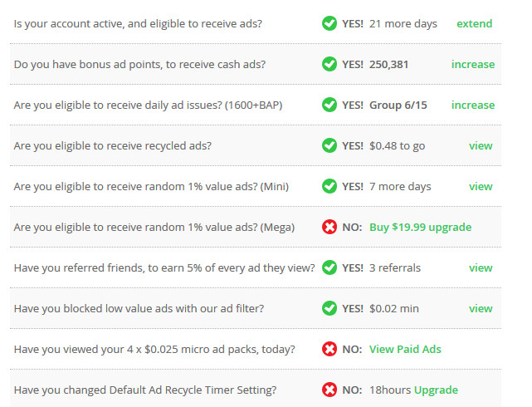Open view link next to 3 referrals
Screen dimensions: 532x407
pyautogui.click(x=481, y=268)
